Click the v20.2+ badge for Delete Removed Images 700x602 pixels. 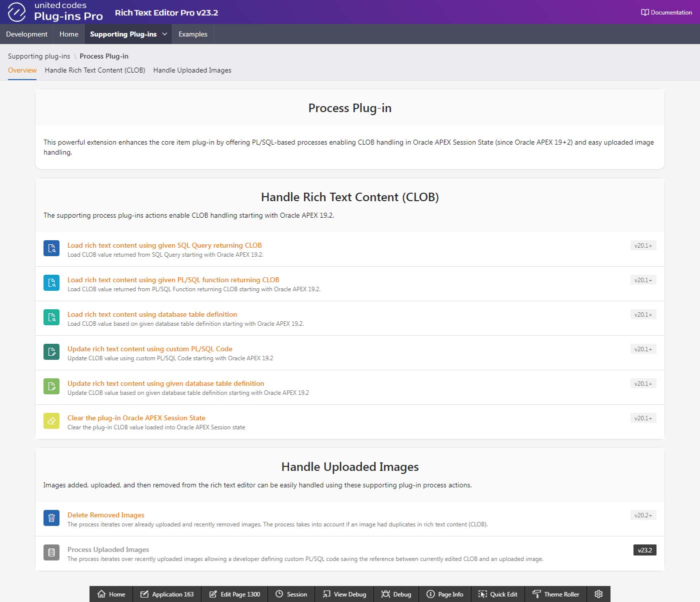pyautogui.click(x=643, y=515)
